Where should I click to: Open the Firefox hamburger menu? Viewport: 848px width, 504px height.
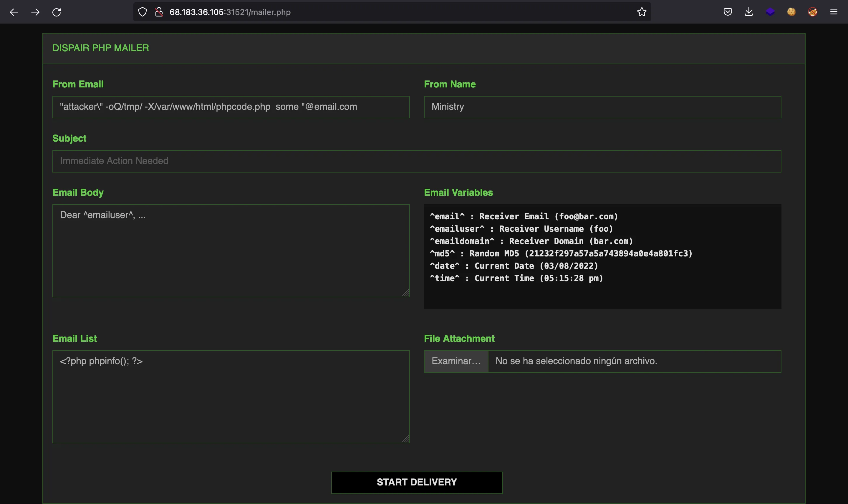pos(834,12)
